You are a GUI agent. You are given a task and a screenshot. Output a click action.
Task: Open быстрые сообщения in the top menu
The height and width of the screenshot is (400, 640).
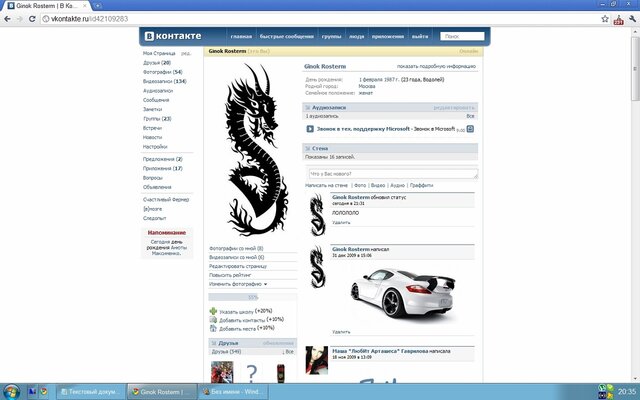(287, 36)
